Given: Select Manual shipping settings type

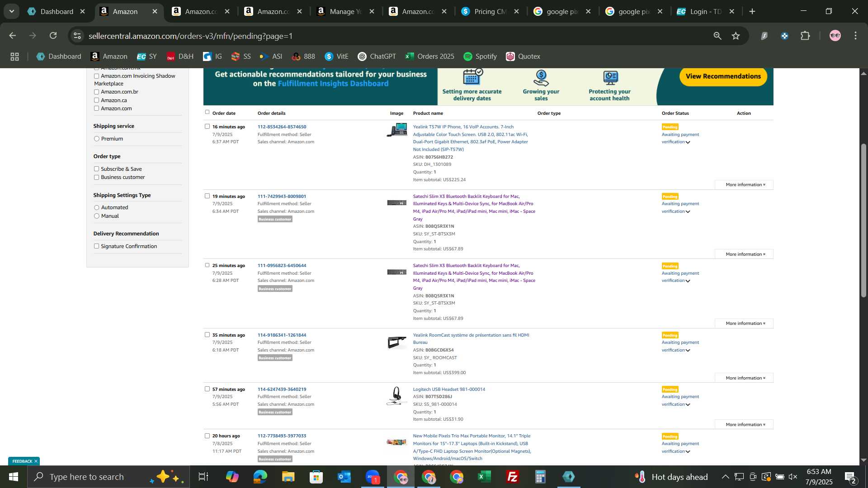Looking at the screenshot, I should pos(96,216).
